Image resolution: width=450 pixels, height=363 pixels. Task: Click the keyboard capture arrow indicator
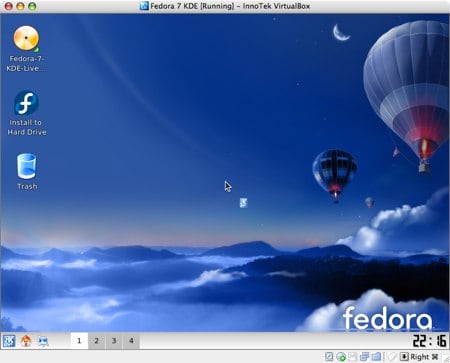coord(404,357)
